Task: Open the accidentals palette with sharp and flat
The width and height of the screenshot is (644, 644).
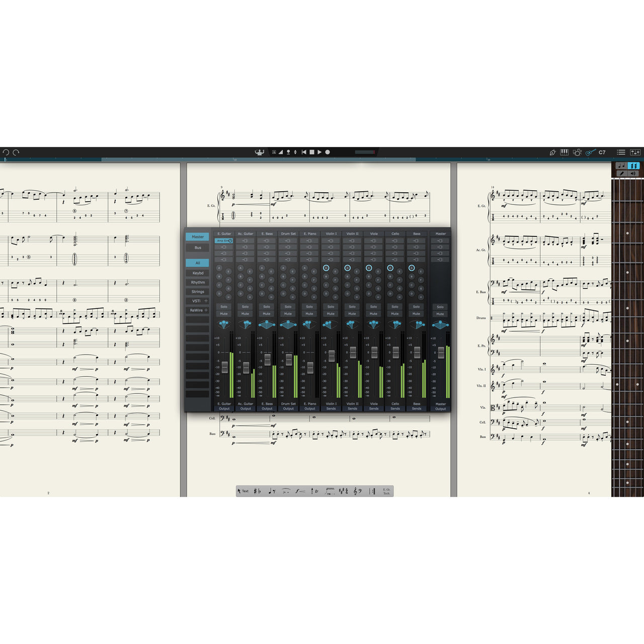Action: (257, 491)
